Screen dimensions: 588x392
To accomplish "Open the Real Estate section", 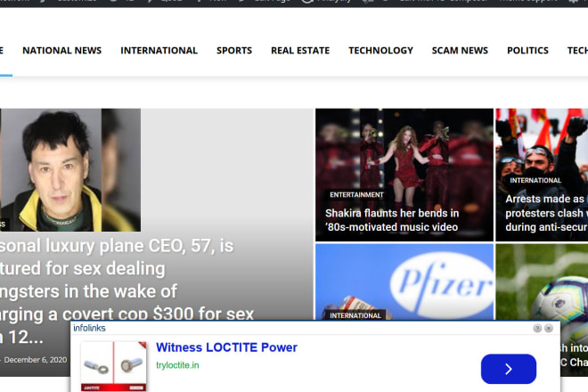I will click(x=300, y=50).
